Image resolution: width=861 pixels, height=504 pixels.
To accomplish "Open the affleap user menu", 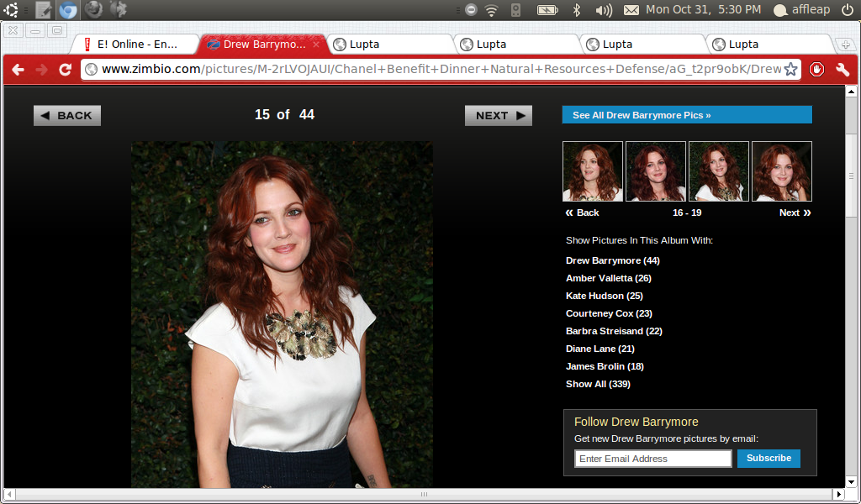I will point(801,10).
